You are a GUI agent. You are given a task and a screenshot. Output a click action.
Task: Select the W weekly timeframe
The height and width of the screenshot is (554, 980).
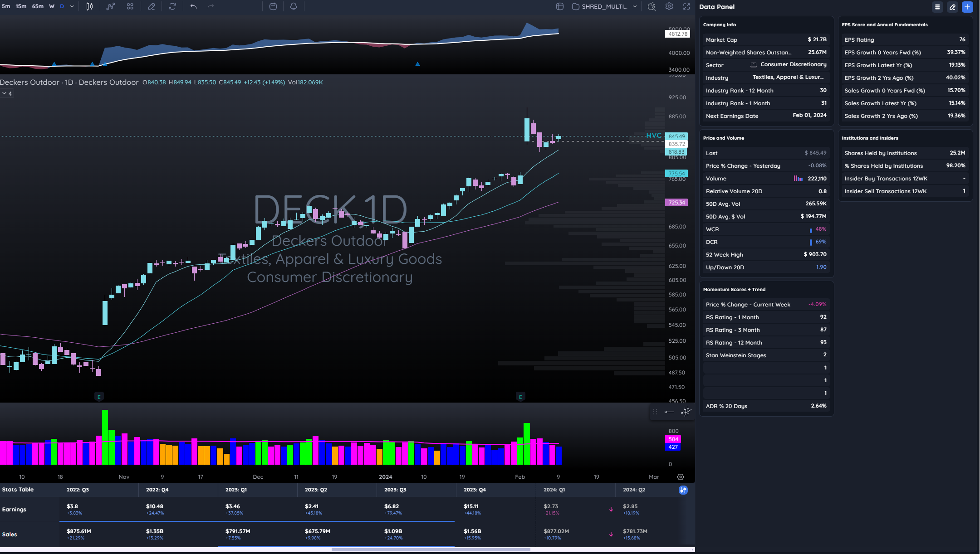point(52,6)
